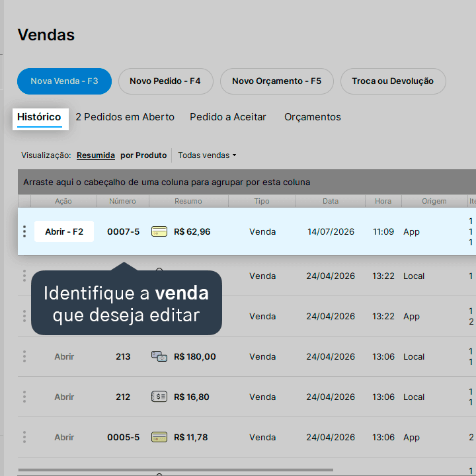Open sale 0007-5 with Abrir - F2
This screenshot has height=476, width=476.
[x=64, y=231]
